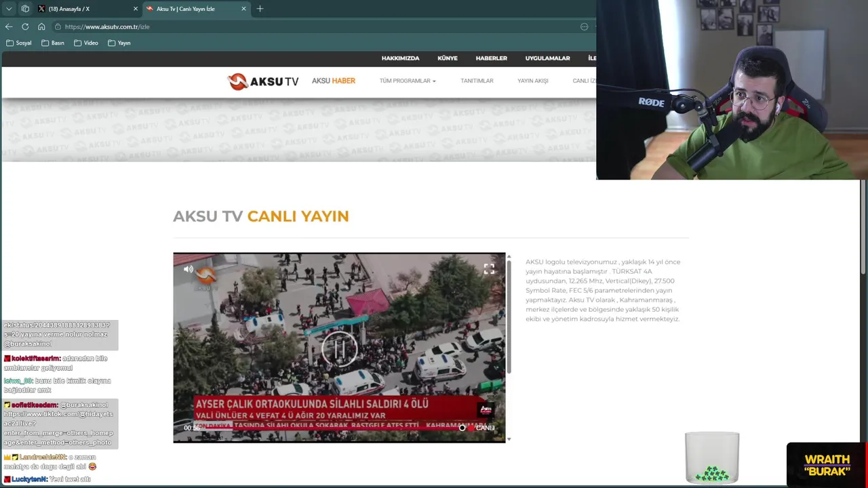Open the tab list dropdown arrow

[9, 9]
